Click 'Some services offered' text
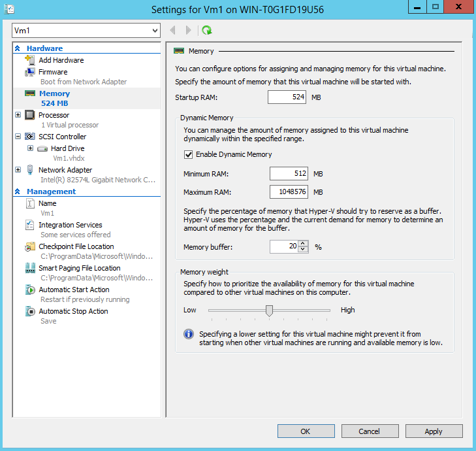476x451 pixels. click(76, 235)
